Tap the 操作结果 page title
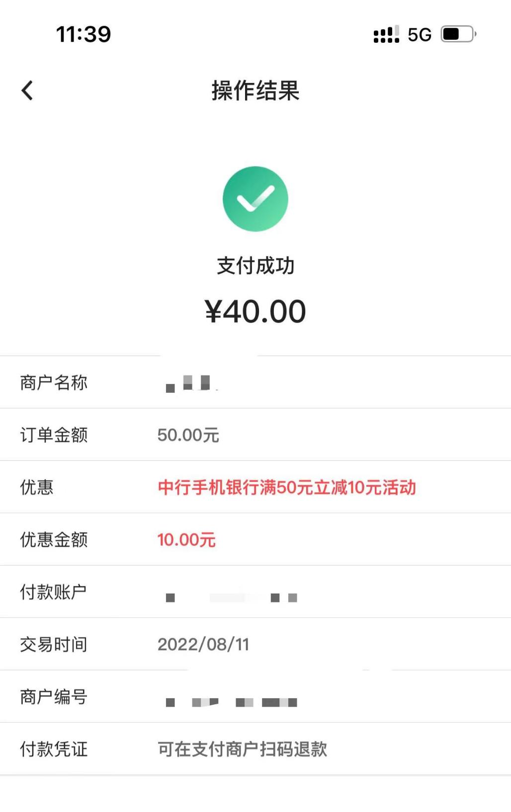This screenshot has width=511, height=812. click(x=255, y=90)
